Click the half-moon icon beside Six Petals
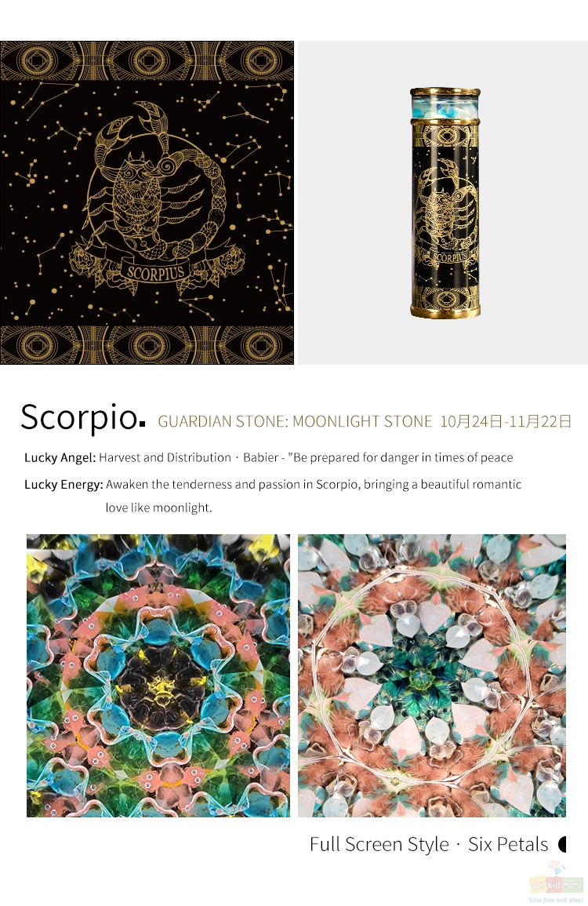 562,844
